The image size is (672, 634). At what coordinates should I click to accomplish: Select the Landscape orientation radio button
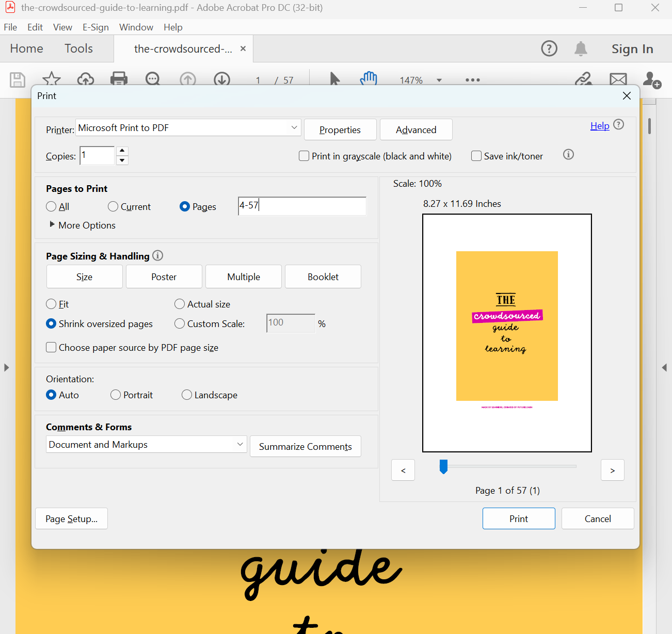click(x=187, y=395)
